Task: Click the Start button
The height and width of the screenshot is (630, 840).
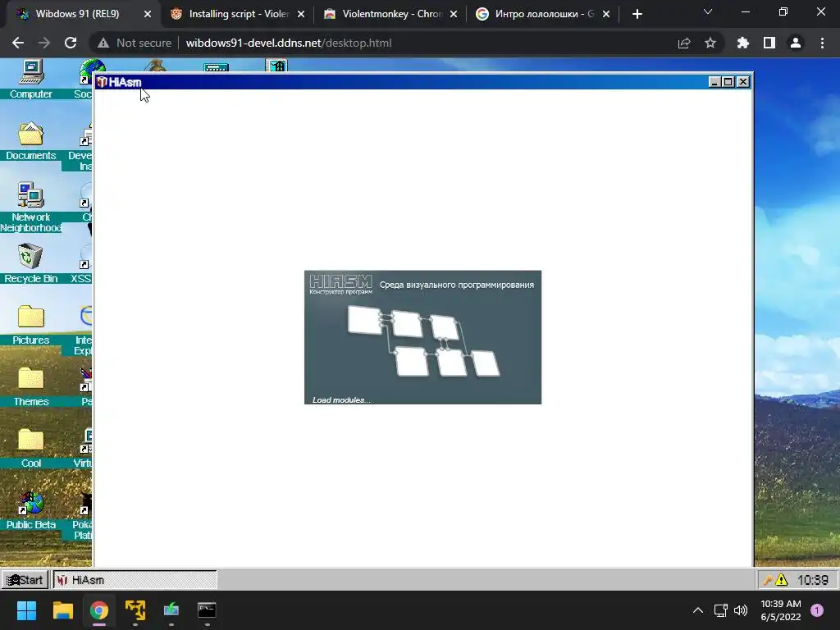Action: click(x=25, y=580)
